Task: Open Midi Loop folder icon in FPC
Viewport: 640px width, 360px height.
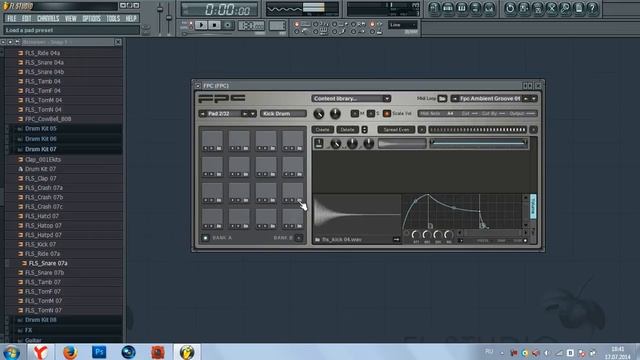Action: coord(442,98)
